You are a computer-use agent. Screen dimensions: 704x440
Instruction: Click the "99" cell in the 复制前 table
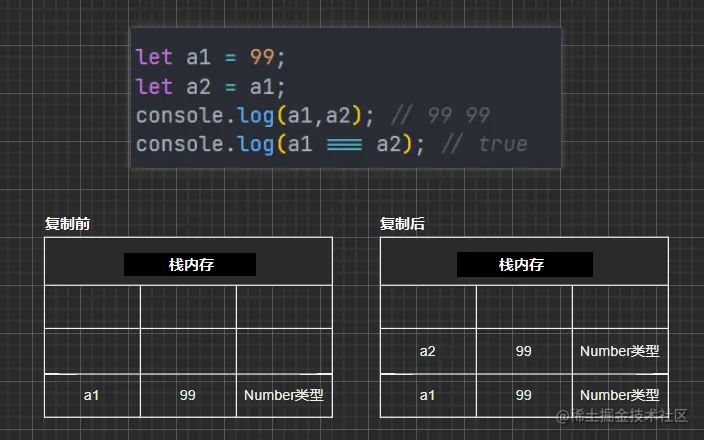188,395
